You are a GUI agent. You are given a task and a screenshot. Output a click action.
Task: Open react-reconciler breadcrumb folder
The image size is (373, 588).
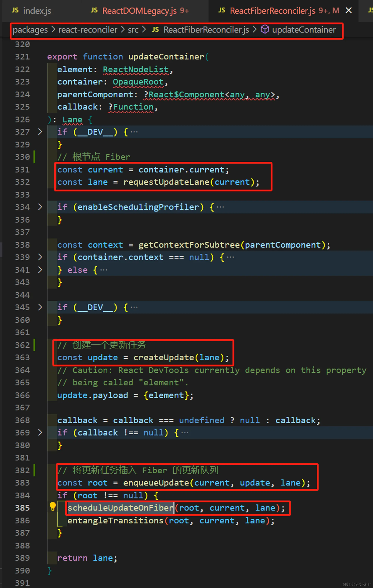[x=88, y=30]
